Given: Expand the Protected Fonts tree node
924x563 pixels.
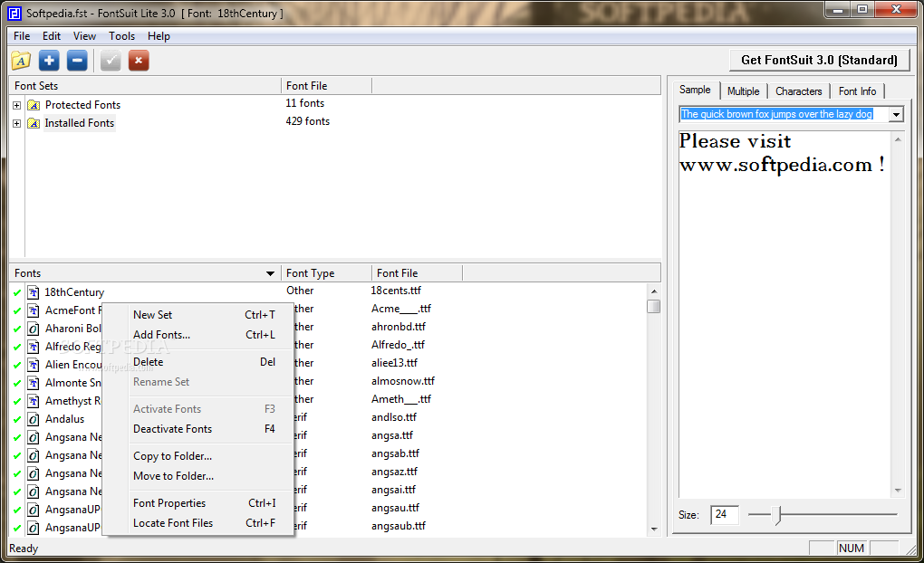Looking at the screenshot, I should click(16, 105).
